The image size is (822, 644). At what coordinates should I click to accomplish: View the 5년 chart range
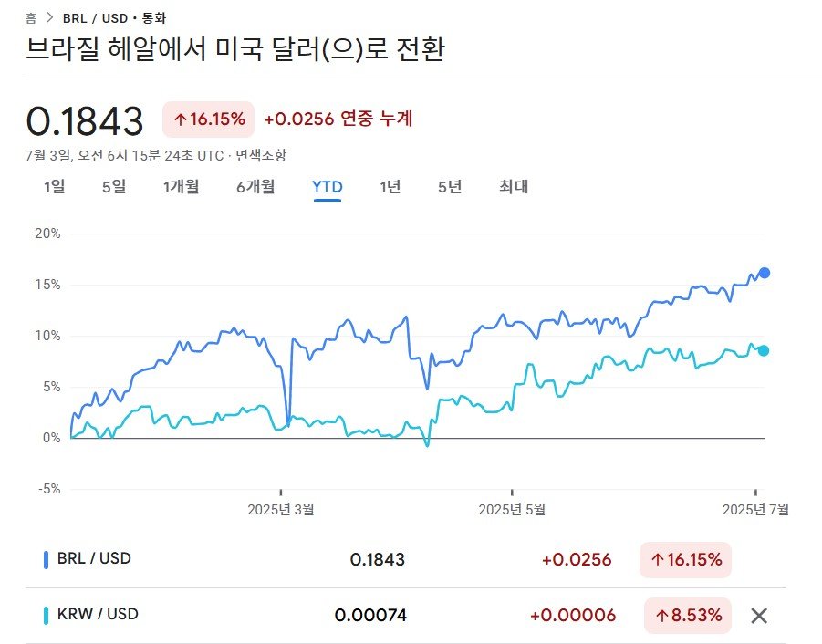[x=450, y=187]
